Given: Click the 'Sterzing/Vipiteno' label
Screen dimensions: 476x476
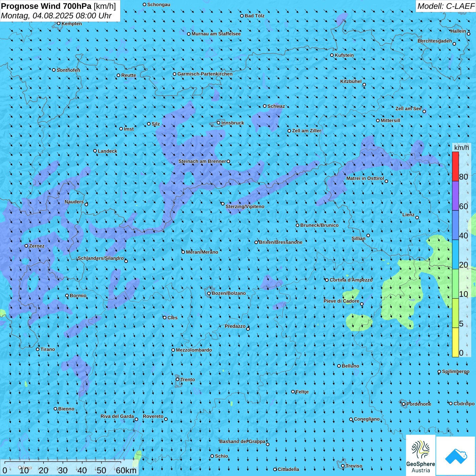Looking at the screenshot, I should (245, 206).
